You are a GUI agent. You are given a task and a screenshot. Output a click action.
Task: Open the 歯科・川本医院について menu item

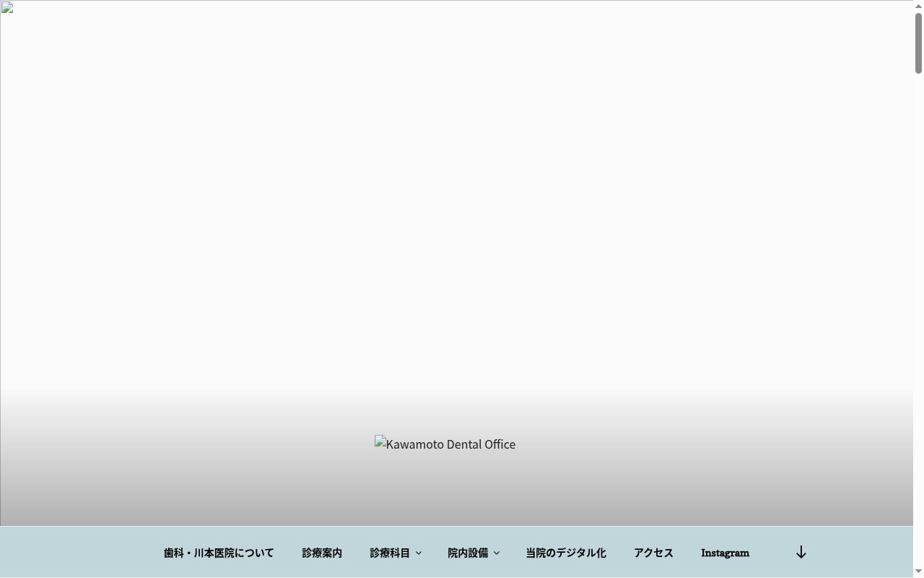tap(219, 553)
